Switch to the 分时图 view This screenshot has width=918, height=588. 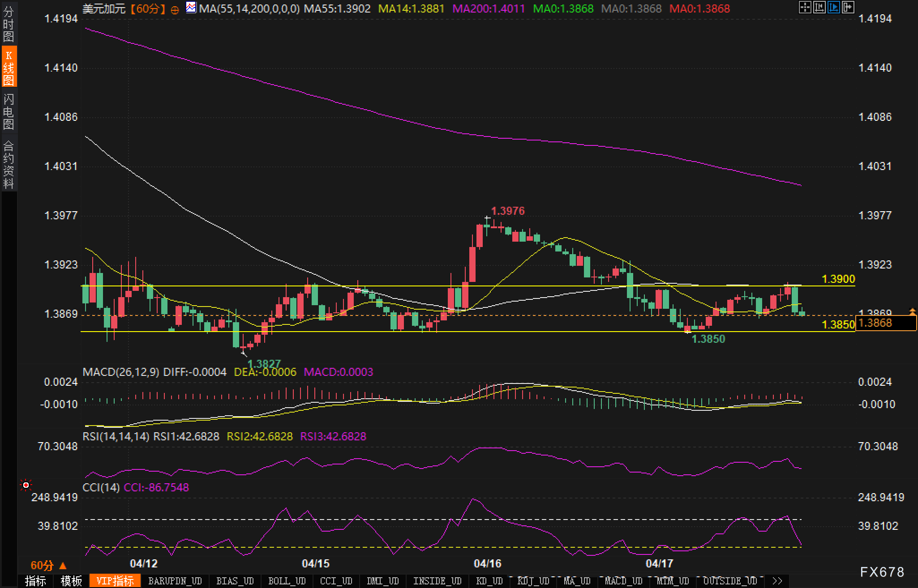pos(9,23)
